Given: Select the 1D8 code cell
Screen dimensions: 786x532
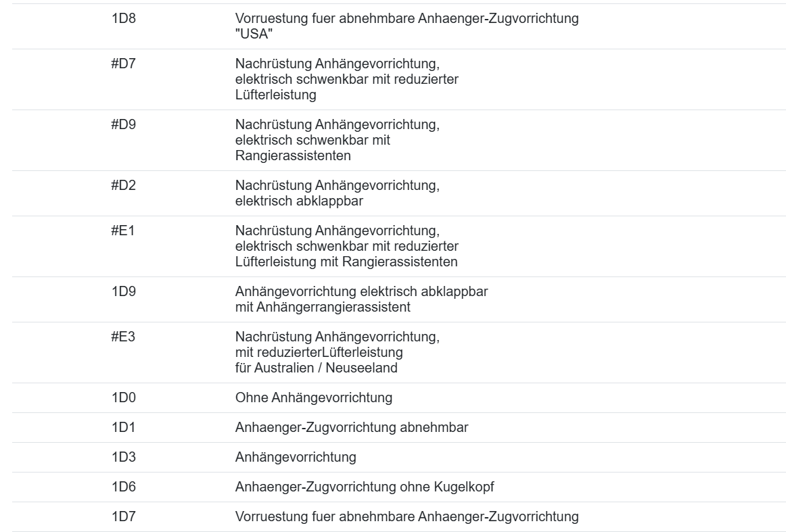Looking at the screenshot, I should point(123,18).
